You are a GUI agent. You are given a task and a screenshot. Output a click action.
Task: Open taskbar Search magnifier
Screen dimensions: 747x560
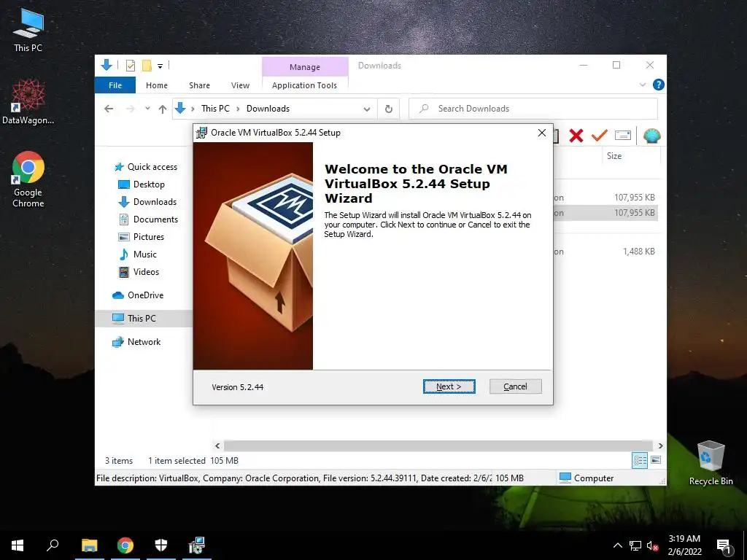point(53,545)
